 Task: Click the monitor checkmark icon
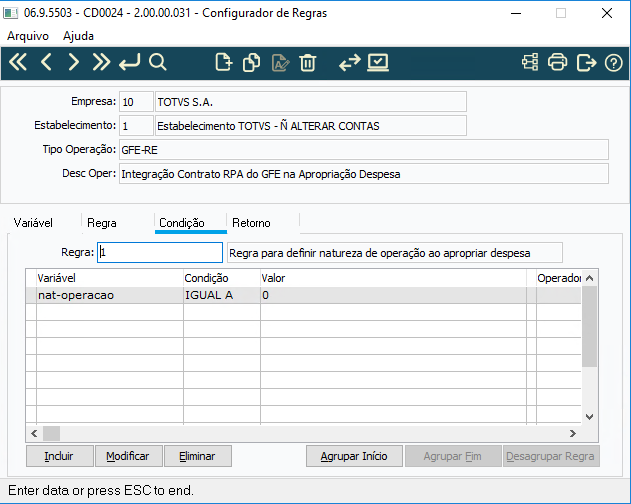(x=378, y=62)
